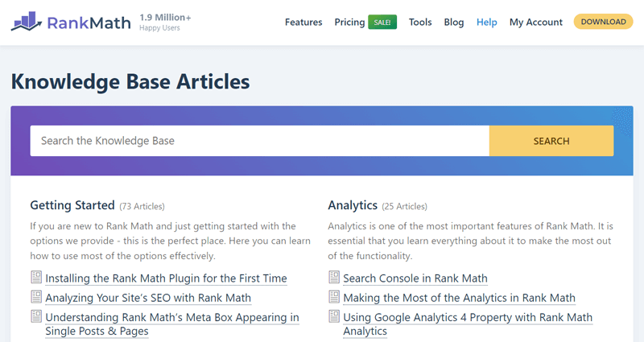Focus the Search the Knowledge Base field
The height and width of the screenshot is (342, 644).
[259, 141]
